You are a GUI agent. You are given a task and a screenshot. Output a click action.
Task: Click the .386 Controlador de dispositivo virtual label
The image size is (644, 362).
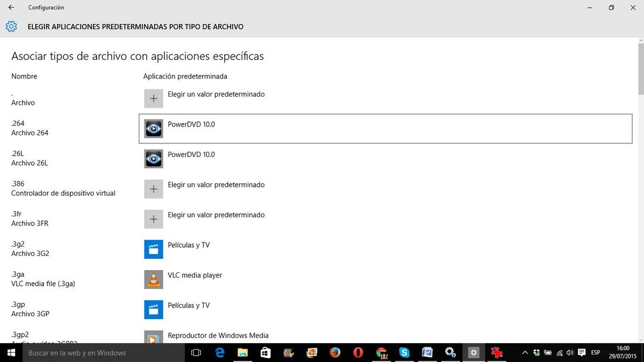tap(63, 189)
